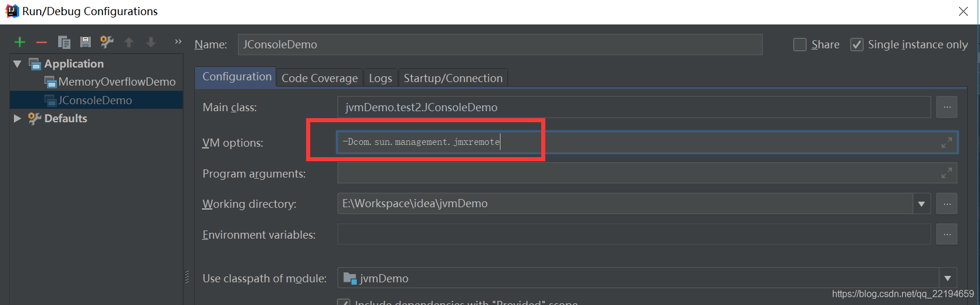Click the Name input field
This screenshot has width=980, height=305.
point(500,44)
